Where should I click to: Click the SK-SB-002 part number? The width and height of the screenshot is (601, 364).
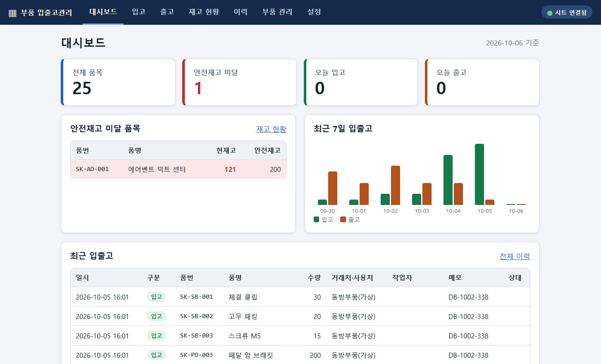coord(196,316)
